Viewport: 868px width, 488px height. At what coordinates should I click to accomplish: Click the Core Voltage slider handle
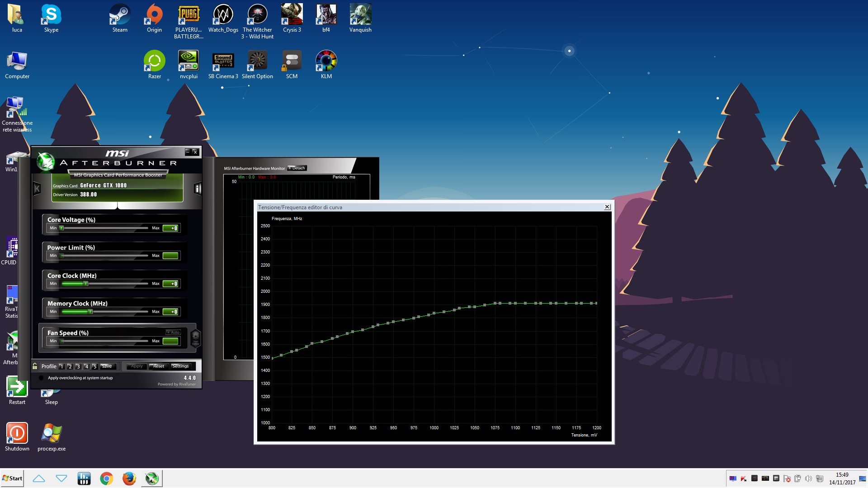coord(61,228)
